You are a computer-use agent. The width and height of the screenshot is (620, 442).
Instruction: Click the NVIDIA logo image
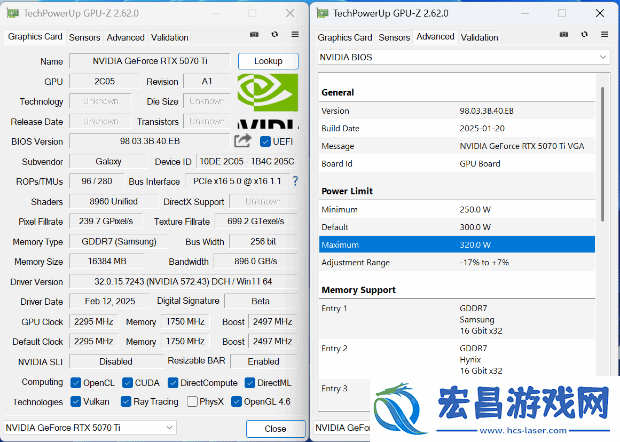pyautogui.click(x=268, y=100)
